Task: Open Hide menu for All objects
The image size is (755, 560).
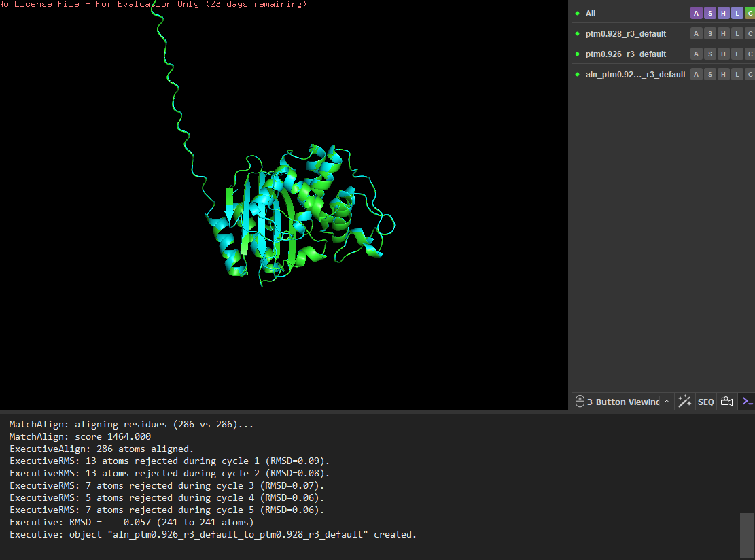Action: [x=723, y=14]
